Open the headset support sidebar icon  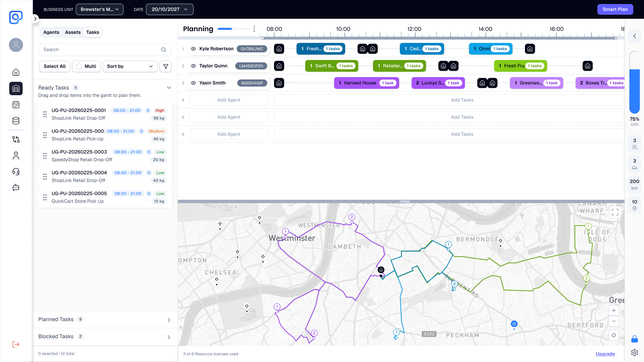point(16,172)
